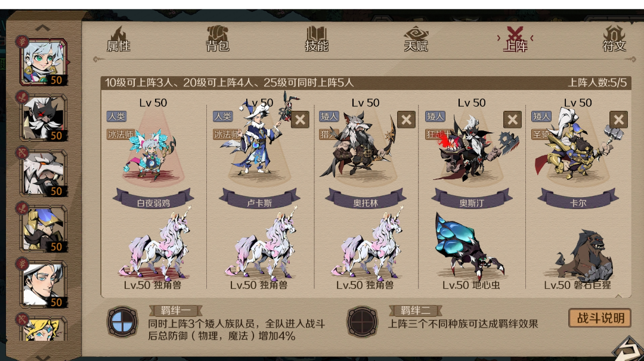Click the 战斗说明 battle instructions button

pos(600,318)
